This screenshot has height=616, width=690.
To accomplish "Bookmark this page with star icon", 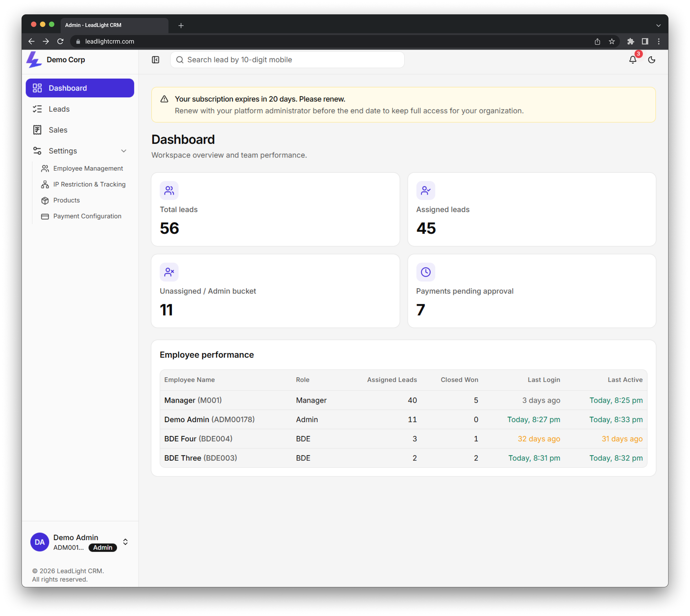I will (x=611, y=41).
